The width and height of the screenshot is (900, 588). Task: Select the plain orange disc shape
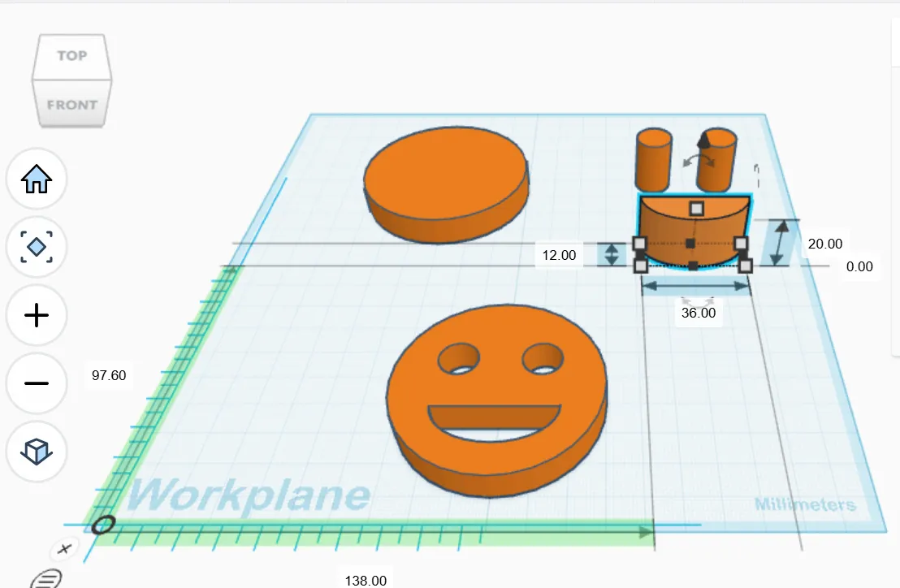(445, 183)
